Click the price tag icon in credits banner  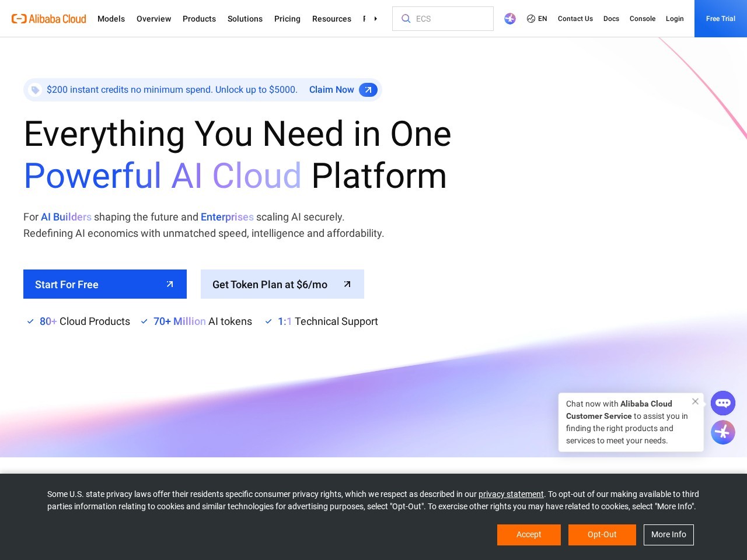click(35, 90)
